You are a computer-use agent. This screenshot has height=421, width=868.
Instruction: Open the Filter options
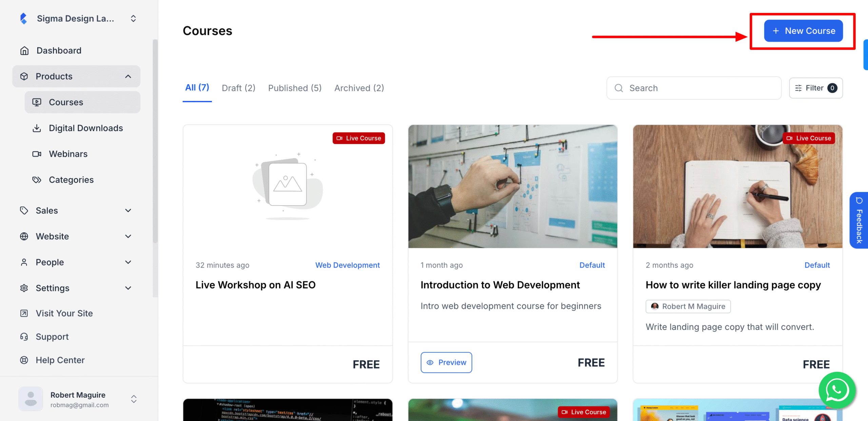pos(816,88)
